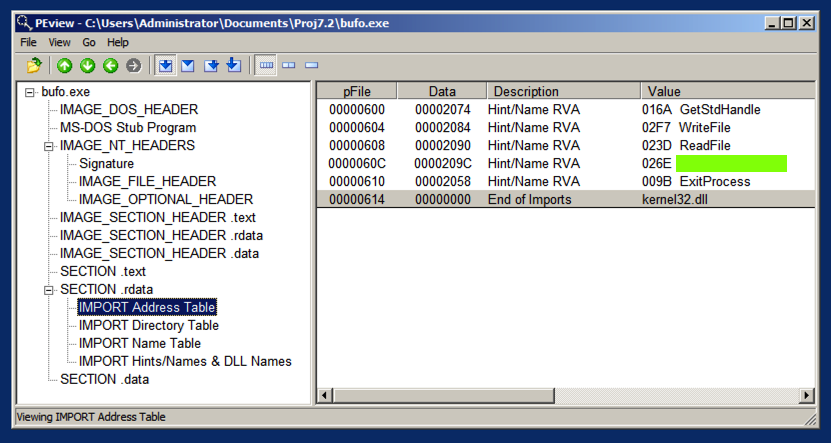Click the open file toolbar icon
This screenshot has width=831, height=443.
click(x=34, y=66)
